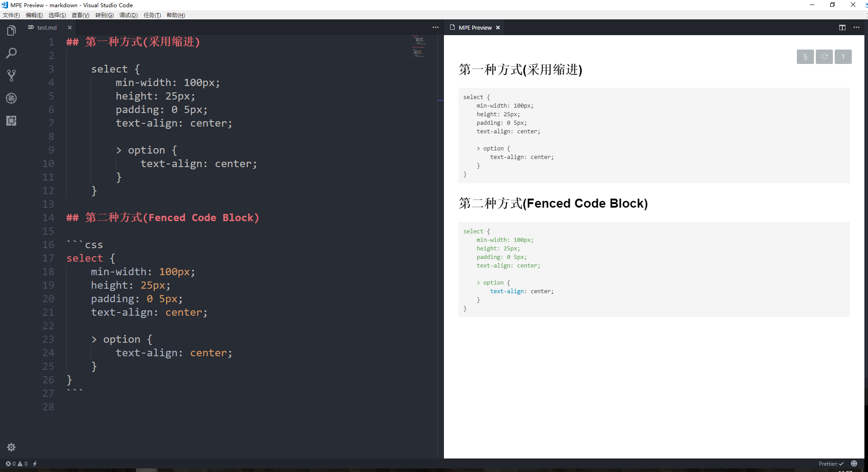Open the 文件(F) menu
The height and width of the screenshot is (472, 868).
(11, 15)
